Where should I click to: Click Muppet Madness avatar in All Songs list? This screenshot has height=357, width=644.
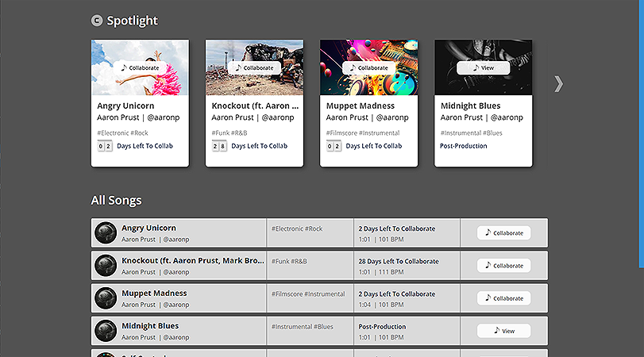pyautogui.click(x=106, y=298)
